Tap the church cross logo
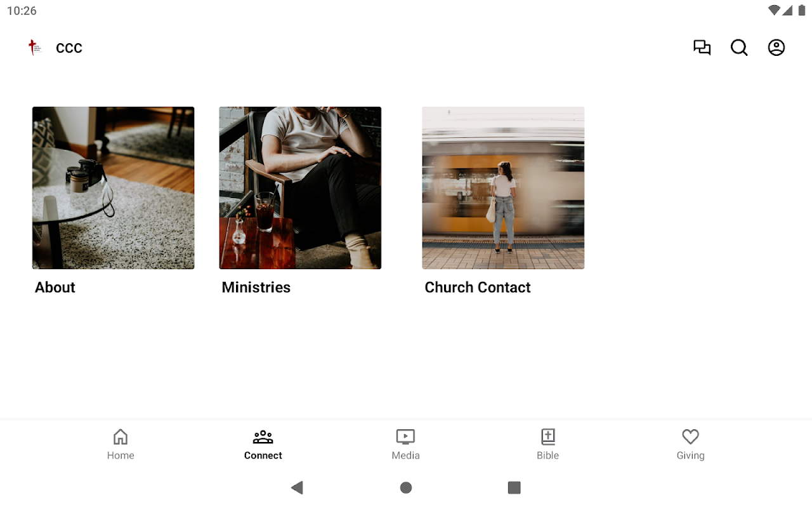Image resolution: width=812 pixels, height=508 pixels. tap(34, 48)
